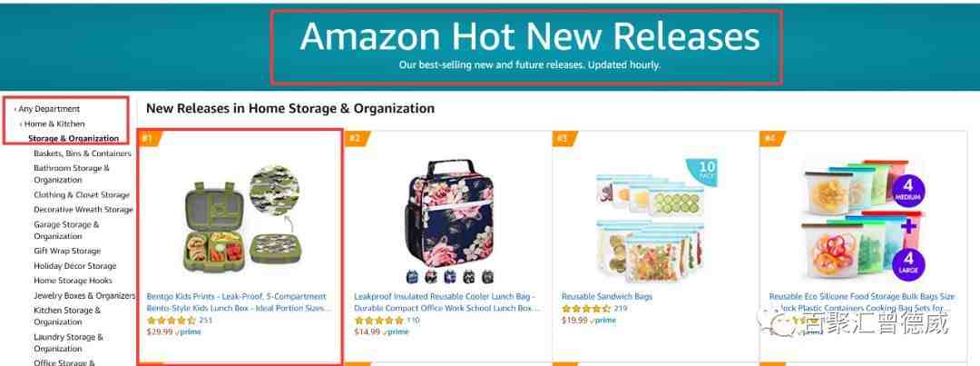This screenshot has height=366, width=980.
Task: View star ratings of Reusable Sandwich Bags
Action: coord(586,309)
